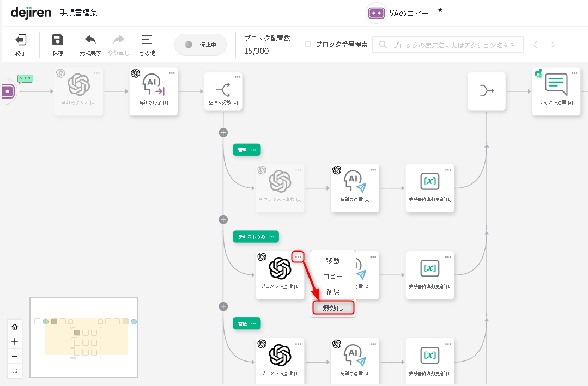Select 無効化 from the context menu
Viewport: 588px width, 386px height.
333,308
